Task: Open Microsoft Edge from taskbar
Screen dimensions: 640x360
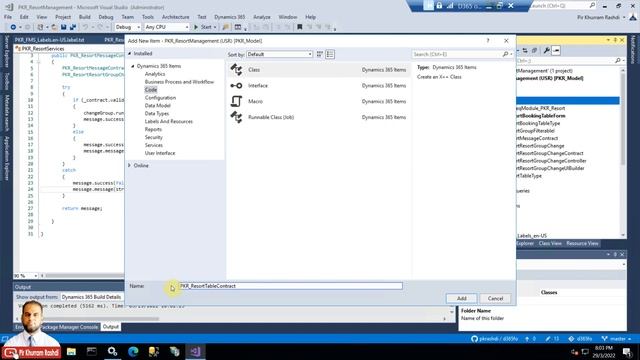Action: pos(133,351)
